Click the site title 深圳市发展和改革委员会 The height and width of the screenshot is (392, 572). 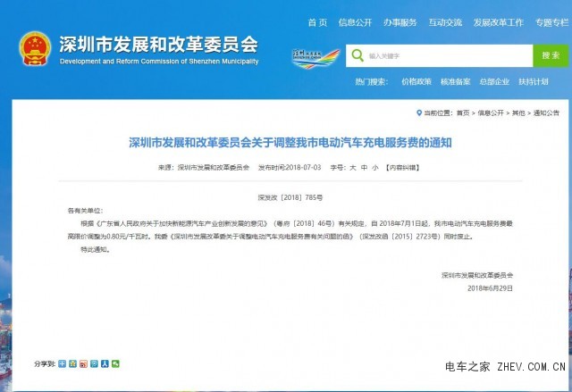click(x=159, y=45)
